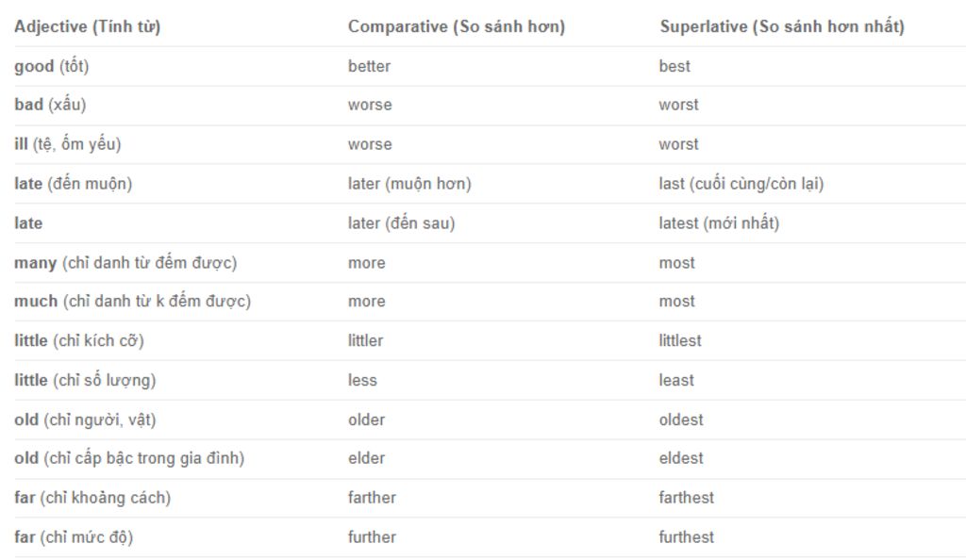Click the 'Superlative (So sánh hơn nhất)' header

tap(782, 27)
